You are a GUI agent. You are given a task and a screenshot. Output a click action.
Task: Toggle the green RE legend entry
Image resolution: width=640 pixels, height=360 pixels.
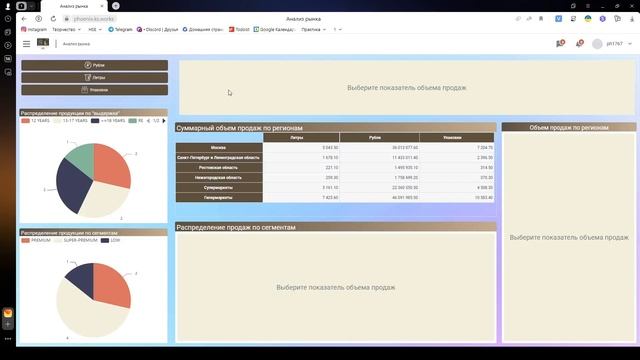tap(136, 121)
